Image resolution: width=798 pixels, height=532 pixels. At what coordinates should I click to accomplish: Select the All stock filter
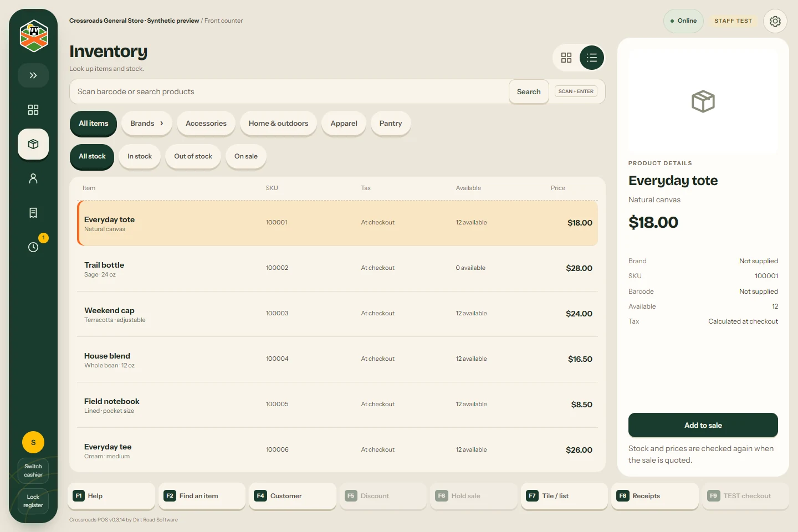click(x=92, y=156)
